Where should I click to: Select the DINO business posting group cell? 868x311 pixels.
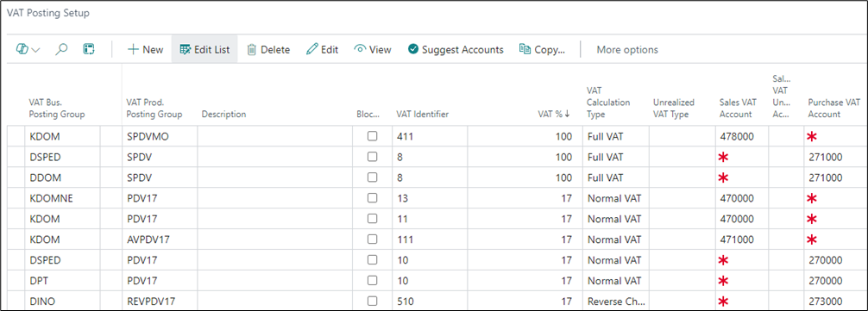62,302
